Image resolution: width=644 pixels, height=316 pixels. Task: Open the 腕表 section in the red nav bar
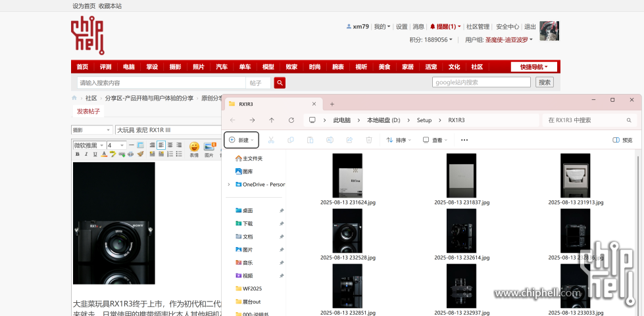click(x=338, y=67)
